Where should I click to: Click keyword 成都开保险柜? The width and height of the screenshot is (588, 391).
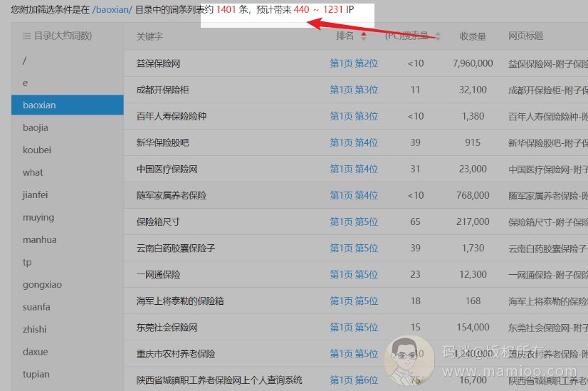click(x=162, y=90)
